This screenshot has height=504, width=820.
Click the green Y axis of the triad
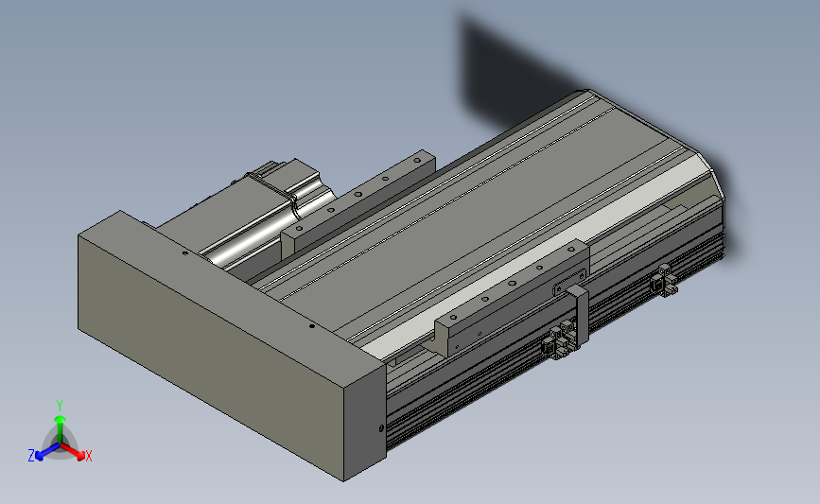pyautogui.click(x=60, y=422)
